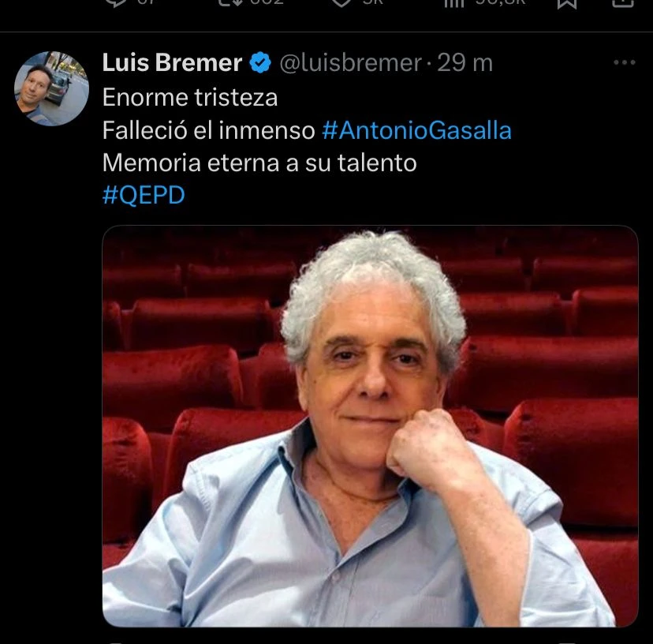
Task: Open the 29 m timestamp link
Action: click(465, 63)
